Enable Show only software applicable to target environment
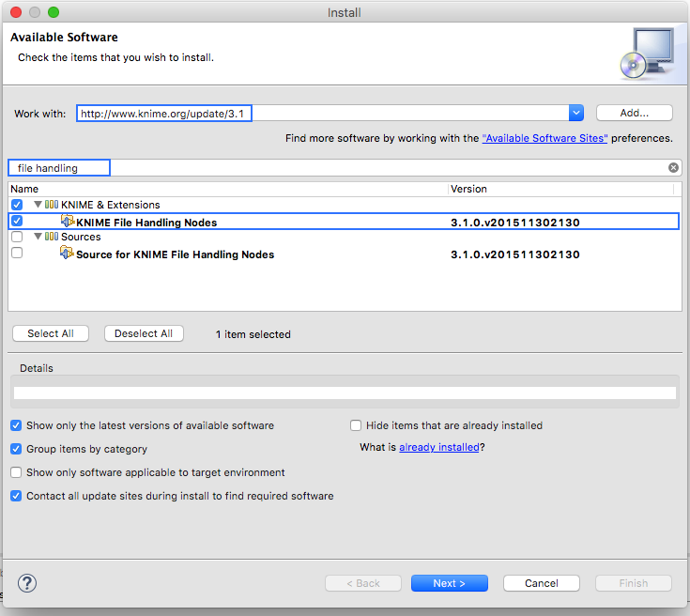This screenshot has width=690, height=616. (x=16, y=472)
